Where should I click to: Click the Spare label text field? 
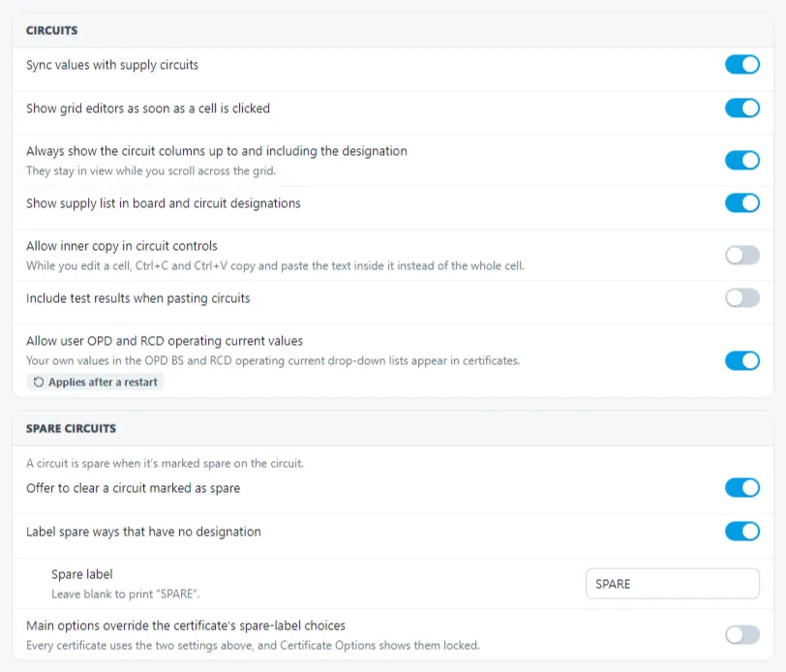[672, 584]
